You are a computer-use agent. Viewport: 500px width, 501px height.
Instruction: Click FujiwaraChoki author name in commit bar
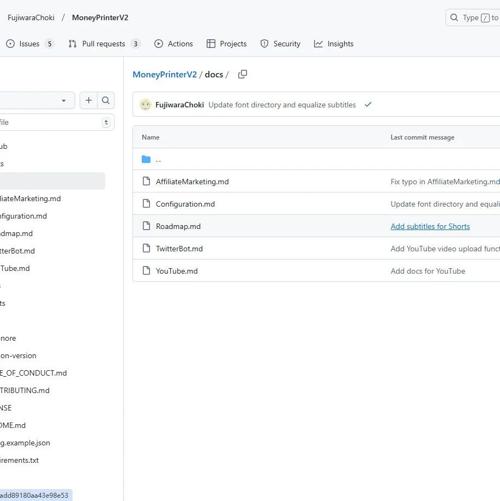(179, 105)
